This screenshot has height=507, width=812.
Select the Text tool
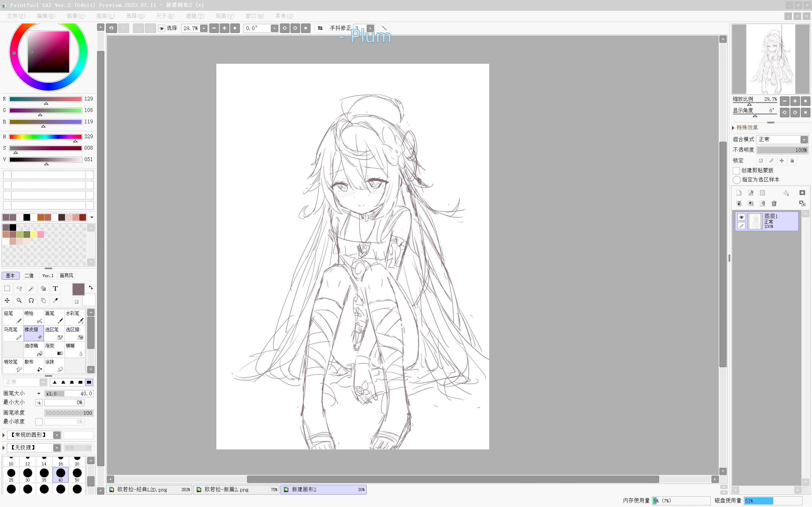click(55, 288)
